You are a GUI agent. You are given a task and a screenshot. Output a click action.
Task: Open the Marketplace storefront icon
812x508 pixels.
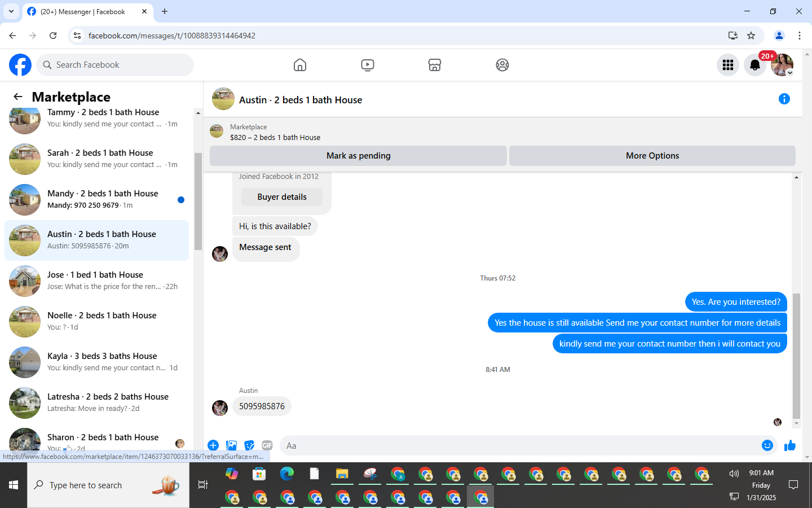click(x=435, y=65)
